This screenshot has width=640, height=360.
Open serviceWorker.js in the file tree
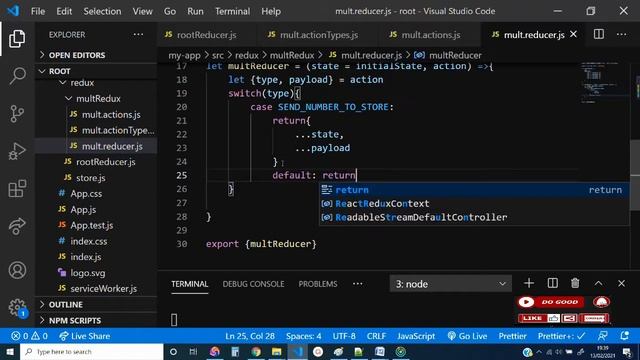click(x=103, y=289)
